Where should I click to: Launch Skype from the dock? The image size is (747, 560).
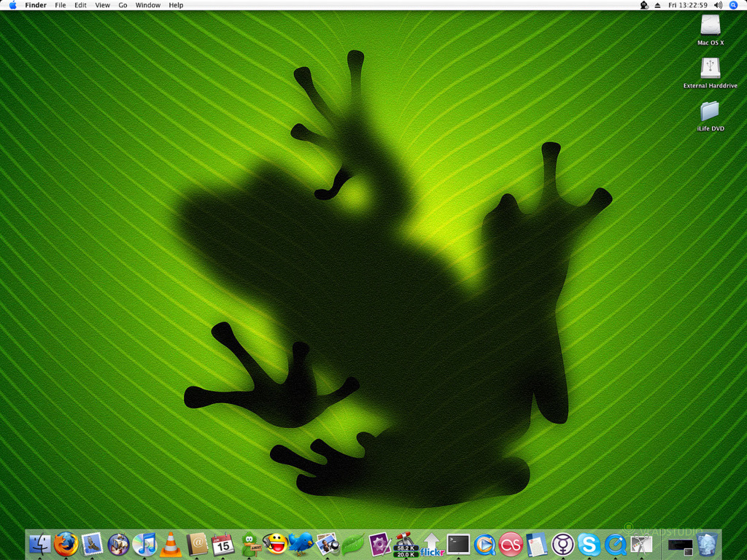tap(589, 544)
